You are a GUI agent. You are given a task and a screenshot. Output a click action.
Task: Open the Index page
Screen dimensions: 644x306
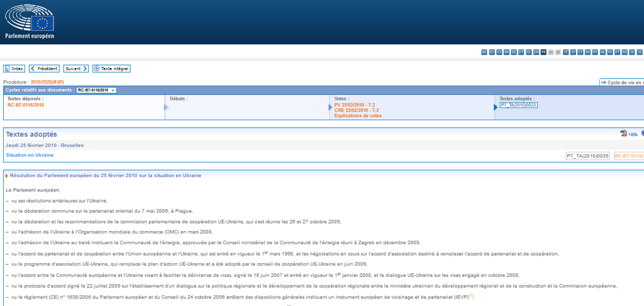tap(14, 69)
